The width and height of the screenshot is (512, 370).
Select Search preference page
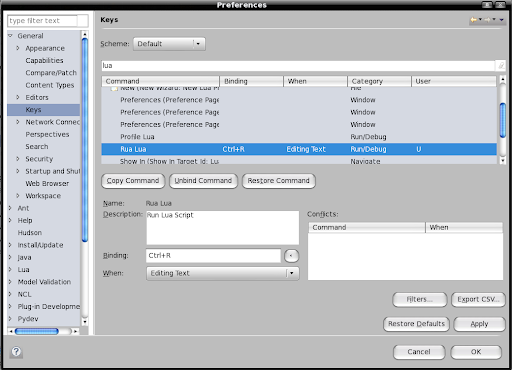coord(37,147)
